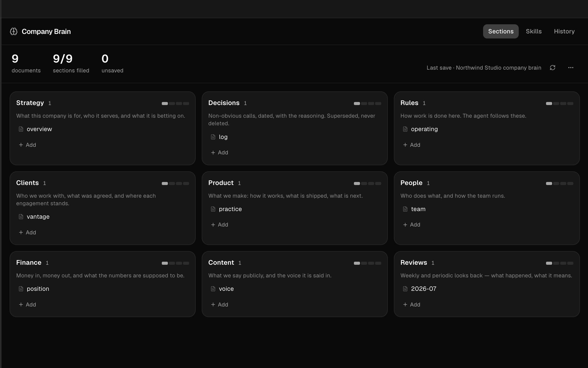
Task: Click the document icon beside practice
Action: click(x=213, y=209)
